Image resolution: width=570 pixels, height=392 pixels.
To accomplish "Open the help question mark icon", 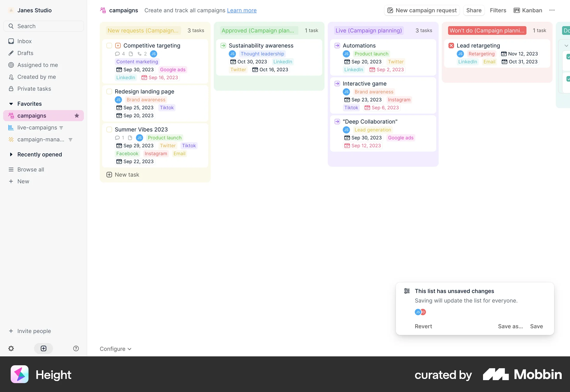I will [x=76, y=348].
